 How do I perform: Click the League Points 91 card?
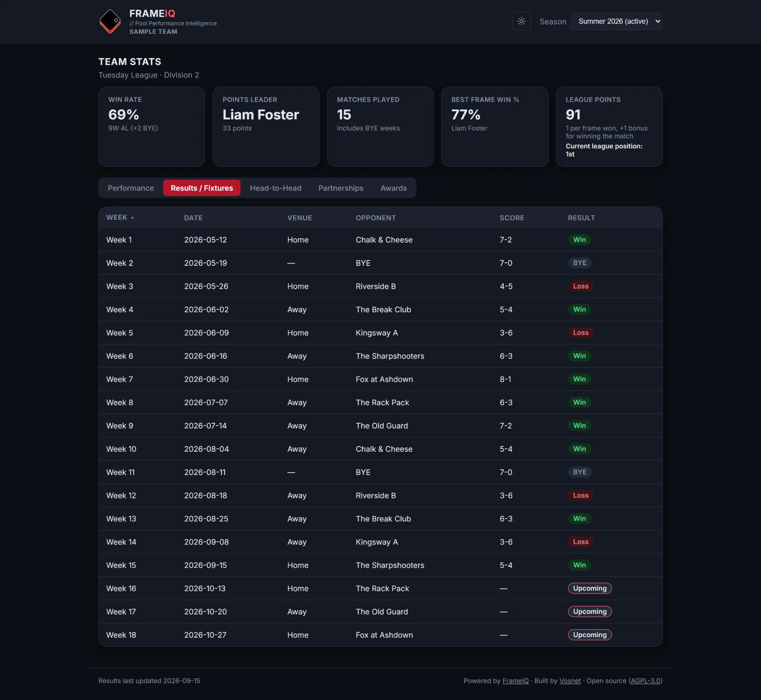(609, 126)
